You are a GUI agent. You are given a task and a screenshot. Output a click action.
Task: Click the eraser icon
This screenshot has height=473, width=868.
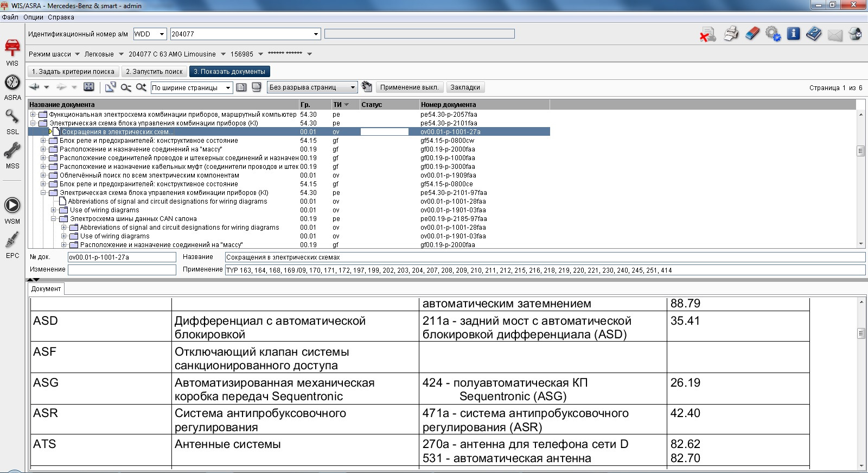(x=752, y=34)
